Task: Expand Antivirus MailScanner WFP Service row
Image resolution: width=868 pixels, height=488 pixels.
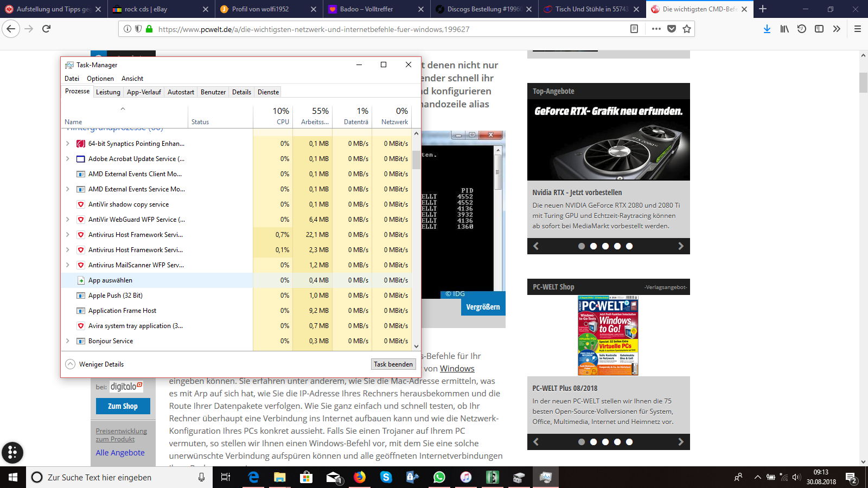Action: (67, 265)
